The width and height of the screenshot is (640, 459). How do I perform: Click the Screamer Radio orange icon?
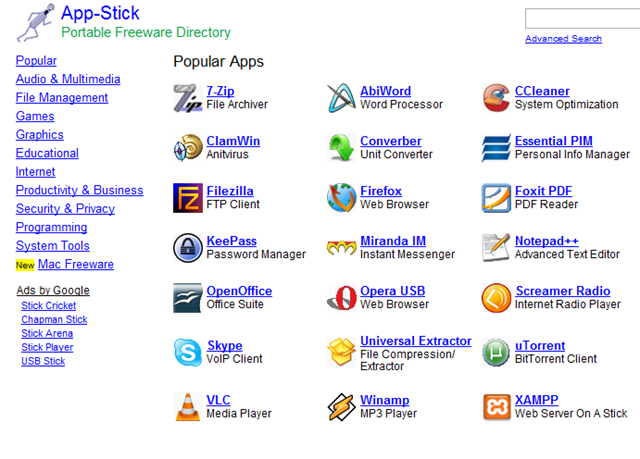[x=496, y=298]
